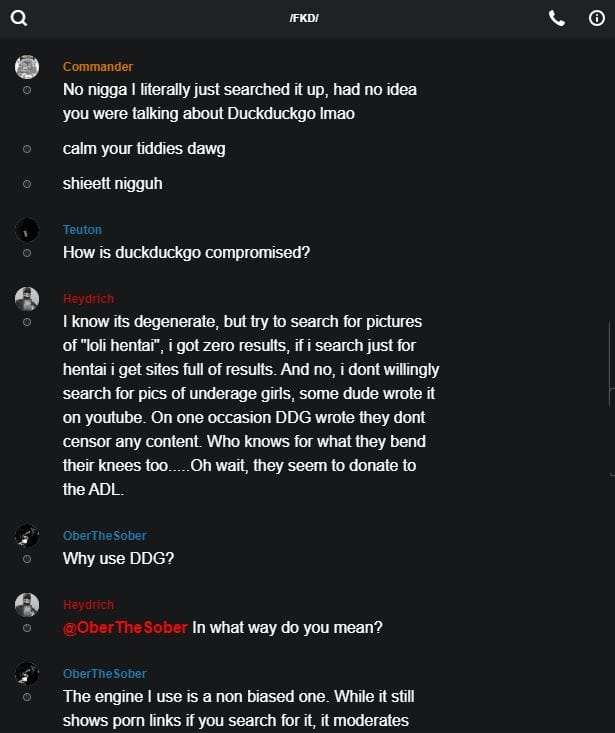Click Commander's profile avatar

click(x=27, y=67)
